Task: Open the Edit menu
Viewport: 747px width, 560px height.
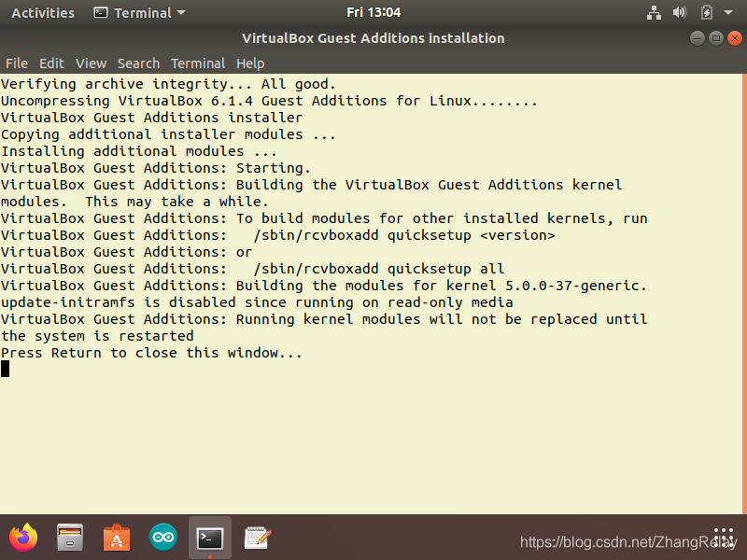Action: 51,63
